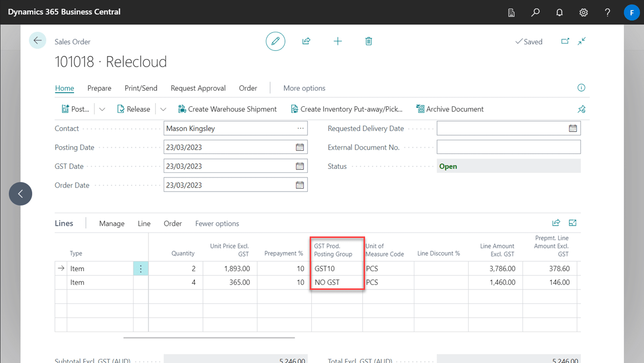The image size is (644, 363).
Task: Click the trash delete icon
Action: click(x=369, y=41)
